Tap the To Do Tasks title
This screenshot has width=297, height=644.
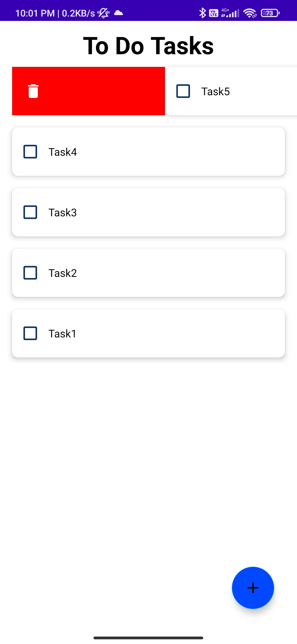[x=148, y=45]
